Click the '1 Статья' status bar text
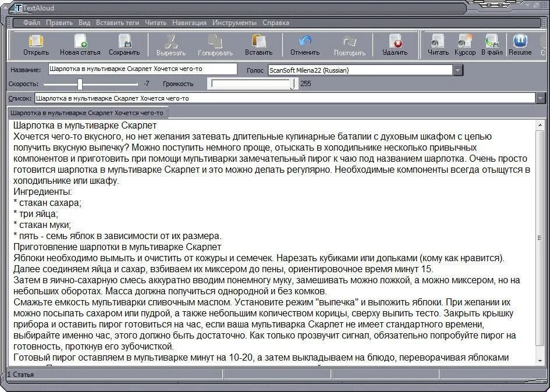Screen dimensions: 550x392 click(20, 375)
